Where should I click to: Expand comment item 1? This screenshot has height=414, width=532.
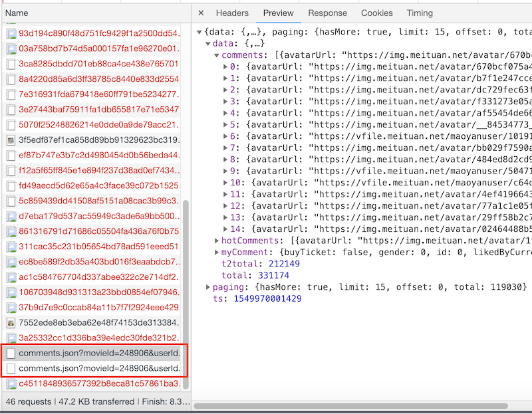pos(225,78)
